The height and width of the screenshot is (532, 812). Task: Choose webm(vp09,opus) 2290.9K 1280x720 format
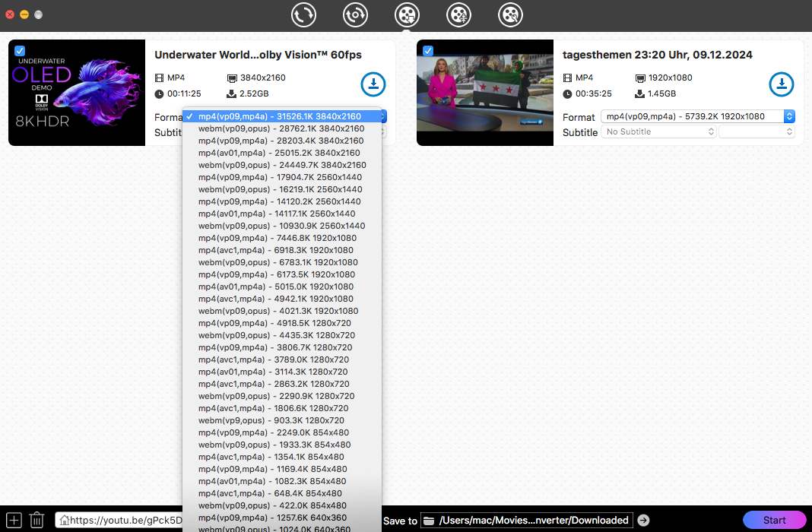tap(282, 396)
